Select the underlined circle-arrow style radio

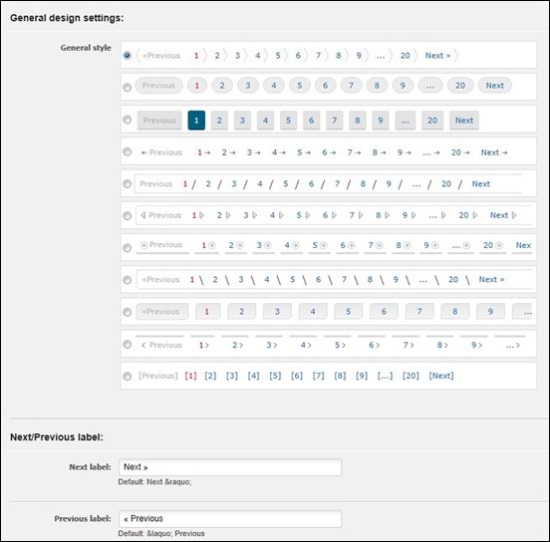point(127,248)
